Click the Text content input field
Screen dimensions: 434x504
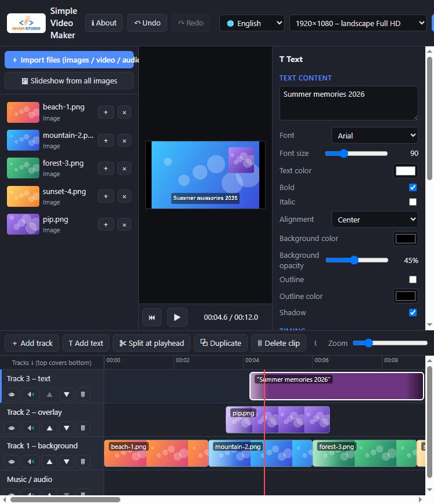tap(348, 103)
